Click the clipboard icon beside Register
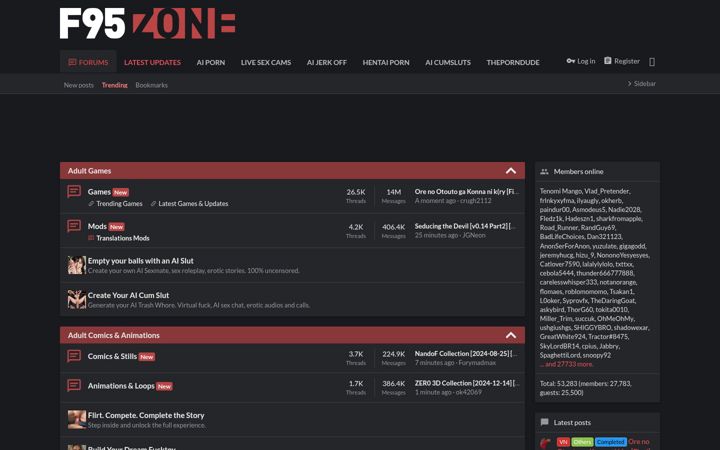 608,61
